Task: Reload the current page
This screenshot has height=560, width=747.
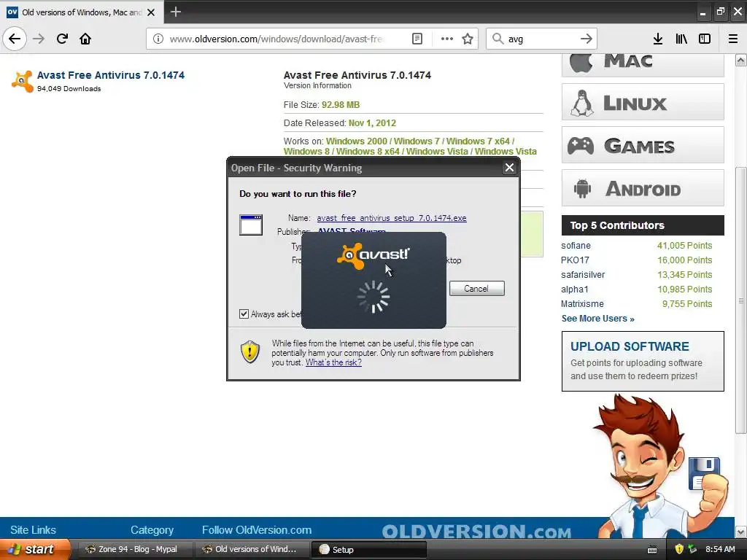Action: pos(62,39)
